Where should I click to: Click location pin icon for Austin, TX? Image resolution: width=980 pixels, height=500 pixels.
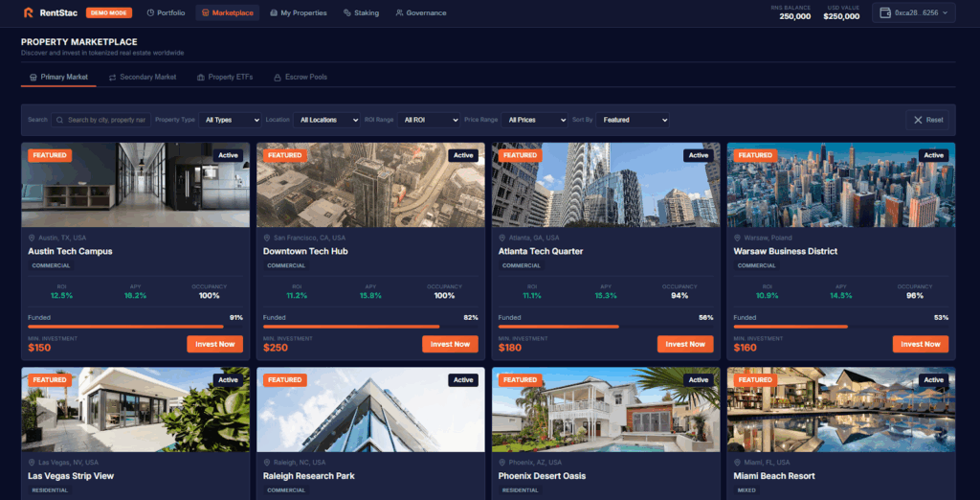click(x=32, y=238)
